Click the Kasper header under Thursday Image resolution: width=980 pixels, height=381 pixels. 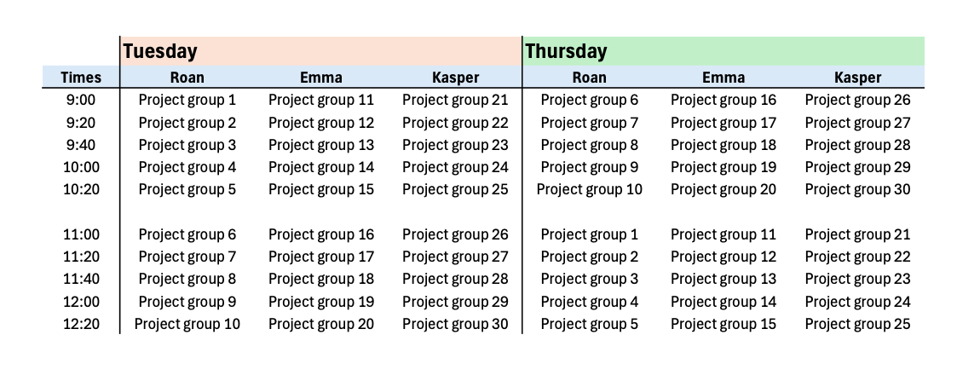pos(857,78)
